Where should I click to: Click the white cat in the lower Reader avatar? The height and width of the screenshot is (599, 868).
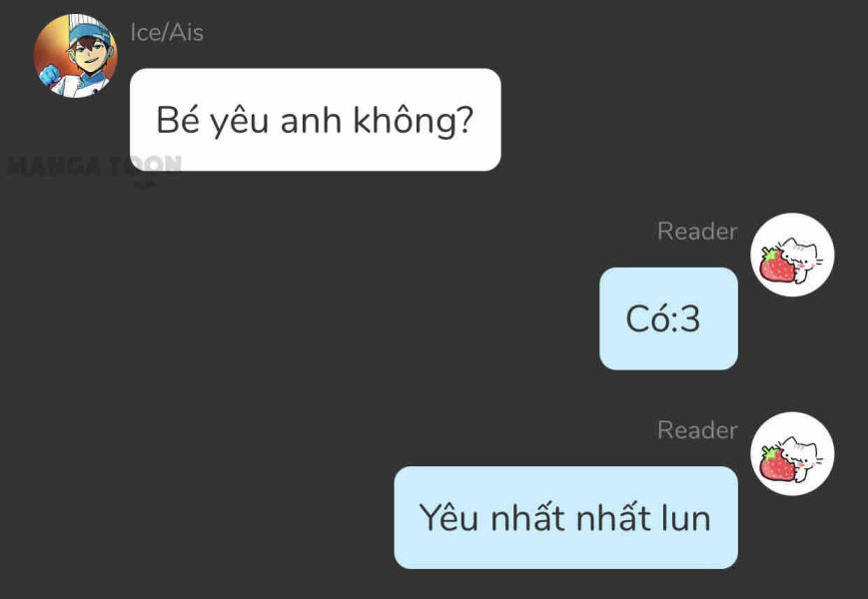(801, 456)
